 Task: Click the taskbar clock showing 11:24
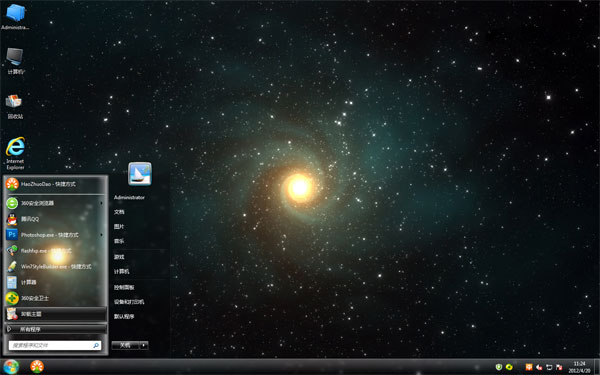[x=579, y=367]
